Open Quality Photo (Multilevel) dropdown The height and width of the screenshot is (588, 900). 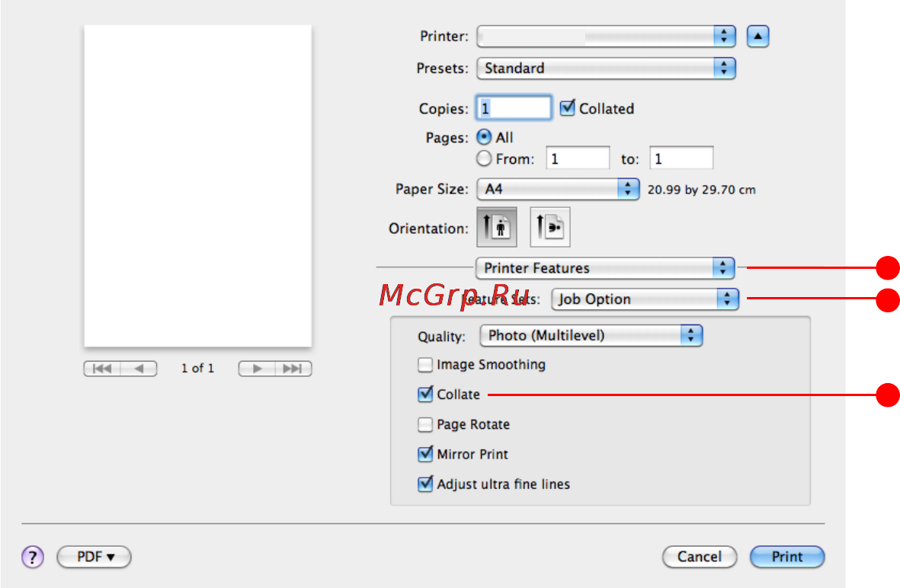[591, 335]
